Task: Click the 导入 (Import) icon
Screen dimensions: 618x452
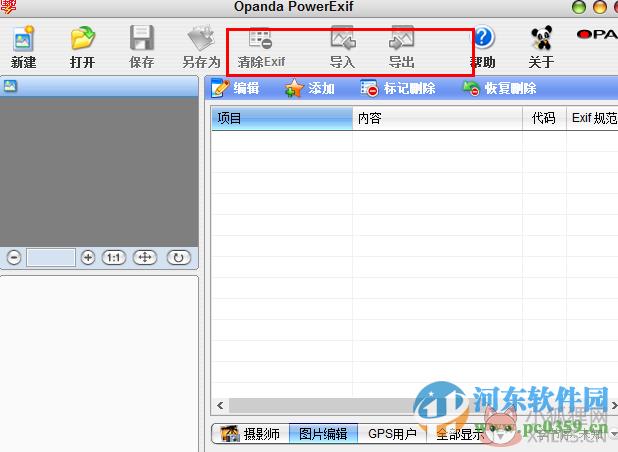Action: coord(343,38)
